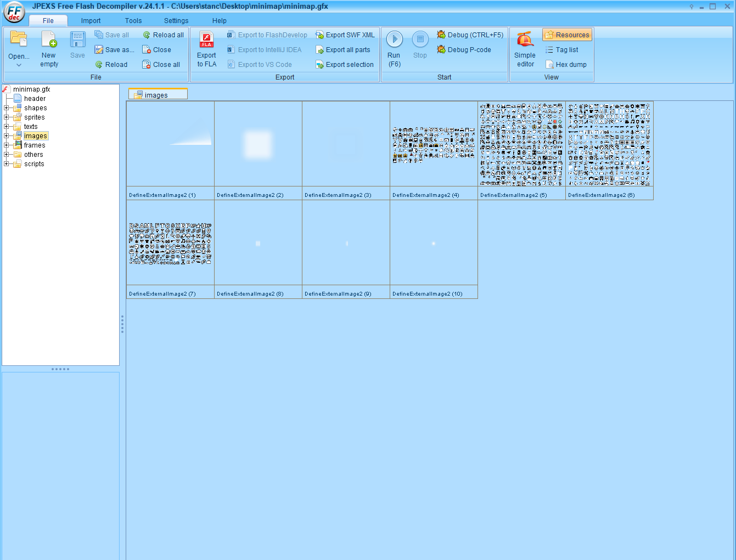
Task: Open the dropdown under the Open button
Action: (18, 64)
